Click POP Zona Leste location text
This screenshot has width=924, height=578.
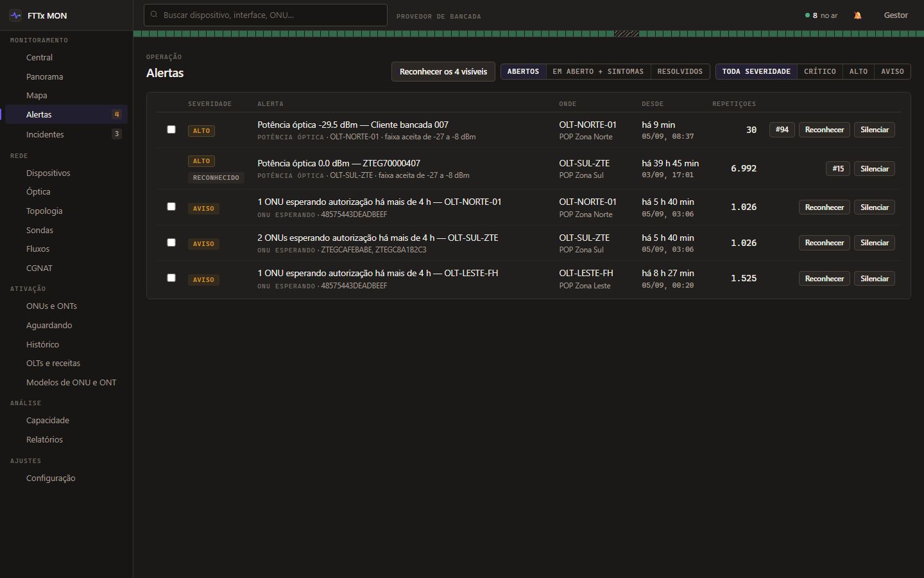[x=585, y=286]
